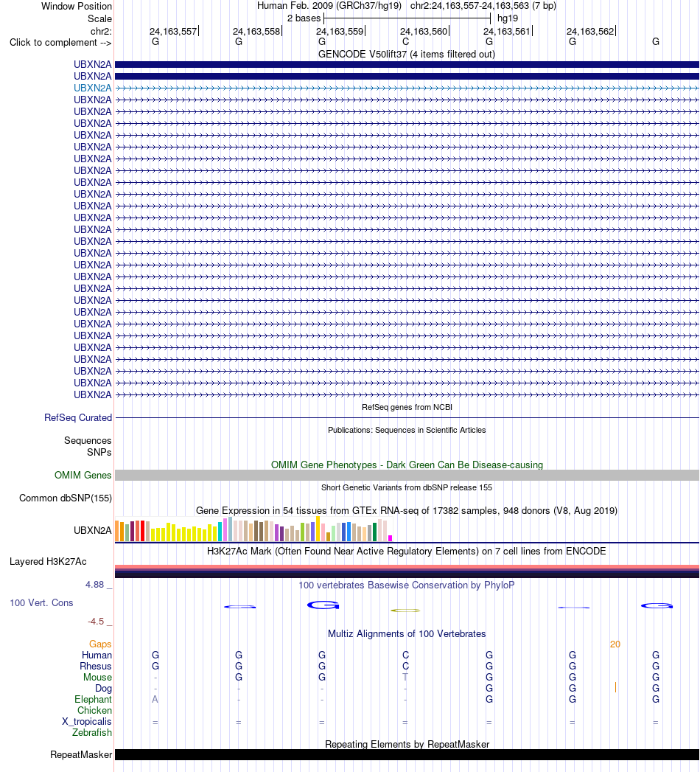Image resolution: width=700 pixels, height=772 pixels.
Task: Click the 'Repeating Elements by RepeatMasker' title
Action: tap(407, 745)
